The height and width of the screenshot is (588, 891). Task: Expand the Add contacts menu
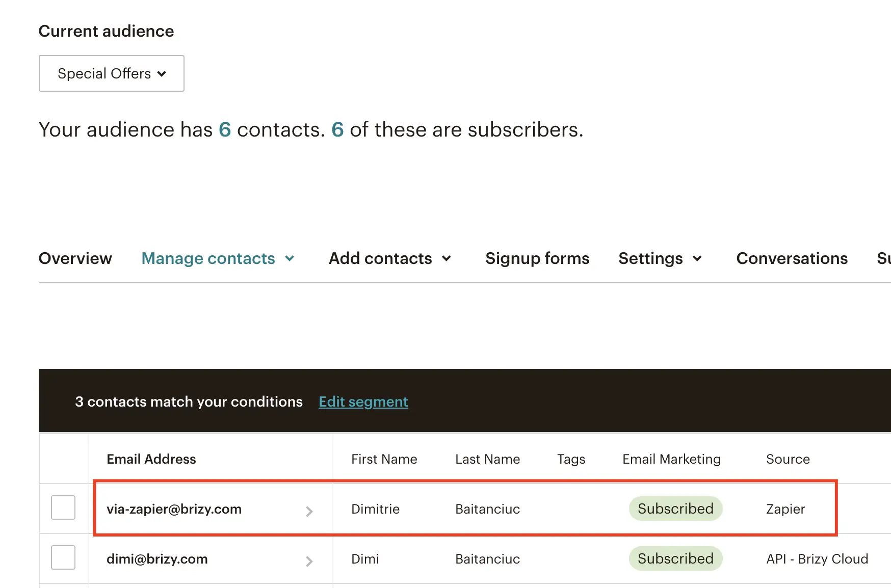[389, 258]
